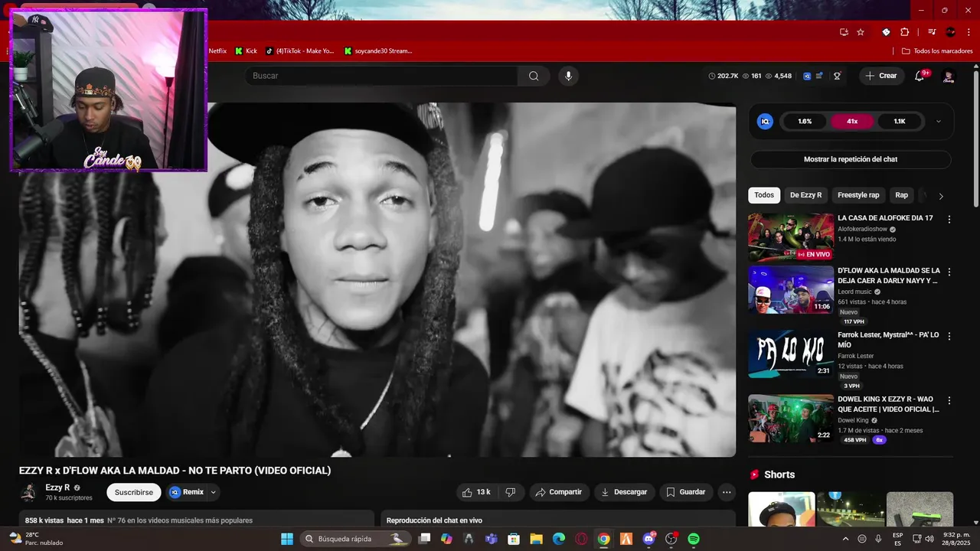Click the Ezzy R channel name
980x551 pixels.
pos(57,487)
